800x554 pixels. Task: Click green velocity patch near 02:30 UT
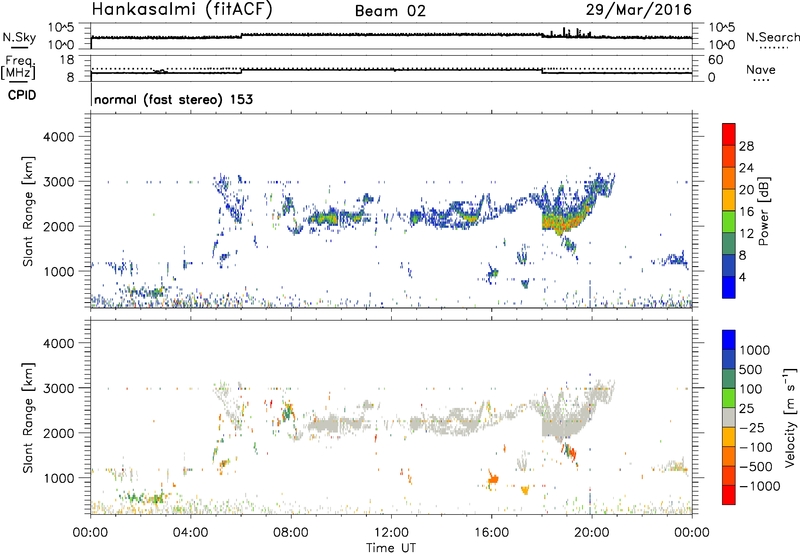point(156,498)
